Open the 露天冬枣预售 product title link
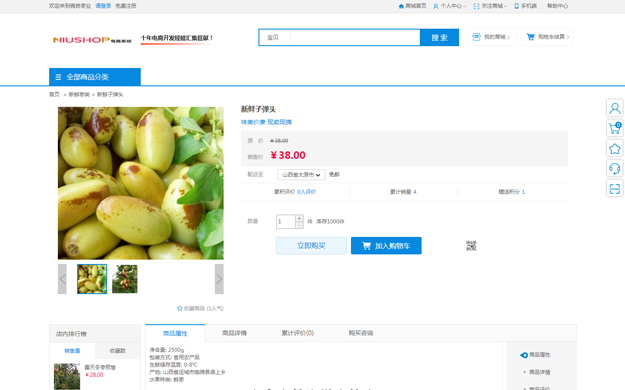This screenshot has width=625, height=390. (x=100, y=367)
